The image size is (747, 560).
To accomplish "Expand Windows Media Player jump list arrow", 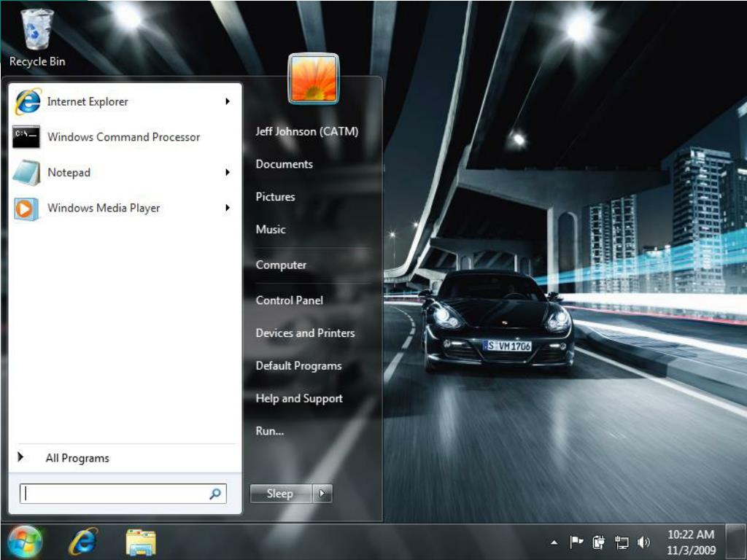I will [228, 208].
